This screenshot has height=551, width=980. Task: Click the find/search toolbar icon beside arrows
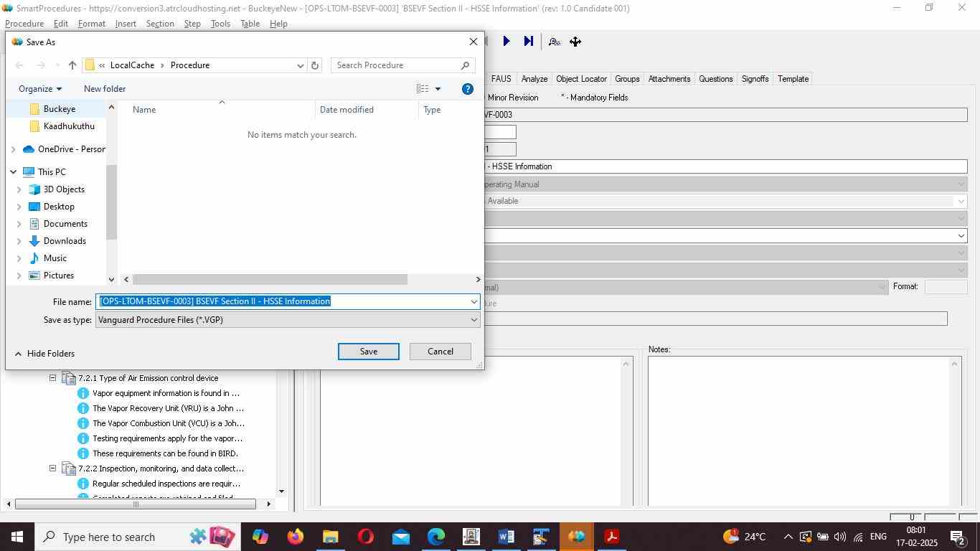(554, 42)
